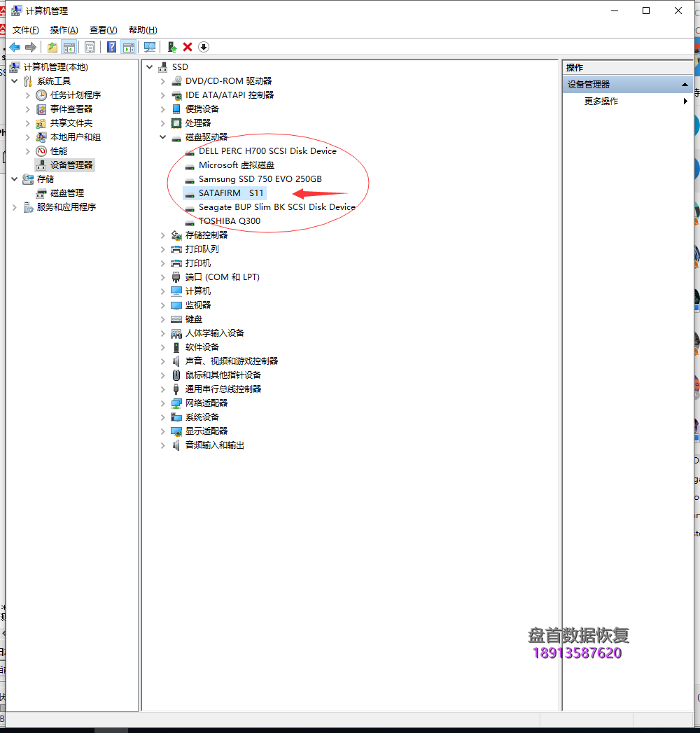700x733 pixels.
Task: Click the Disable device down-arrow icon
Action: point(204,47)
